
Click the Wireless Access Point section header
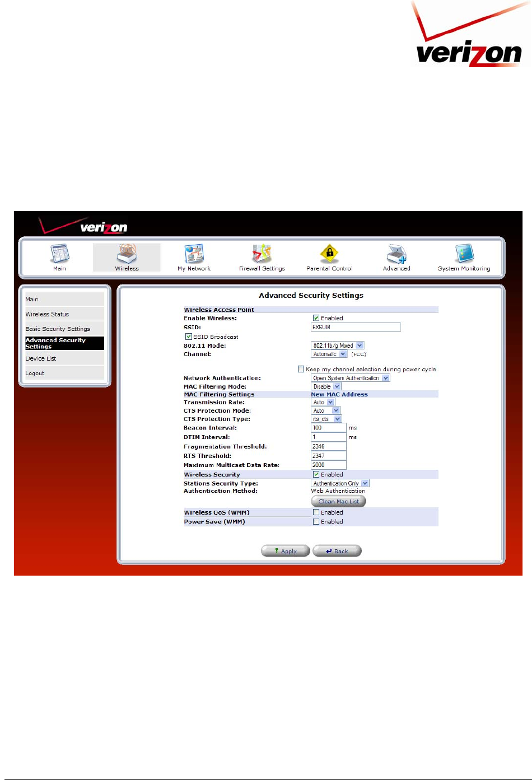point(219,310)
